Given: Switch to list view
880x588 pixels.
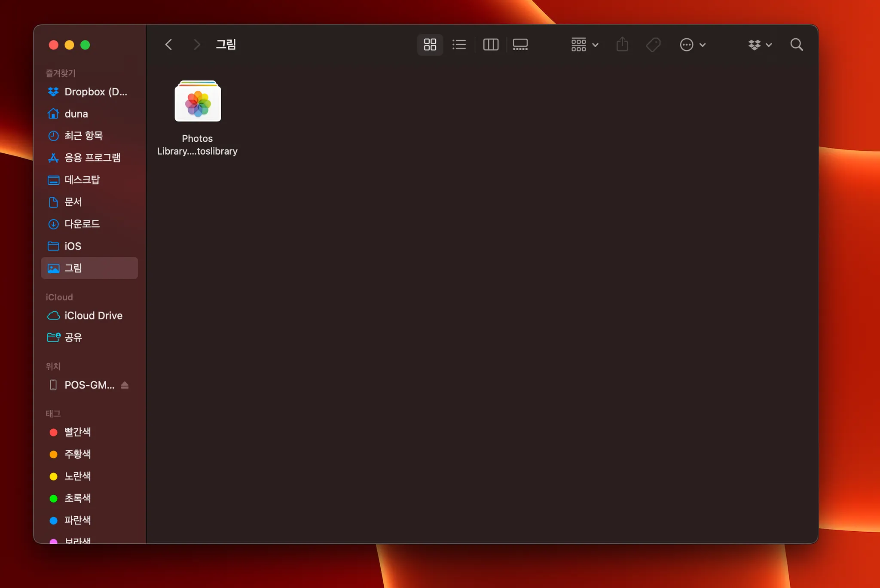Looking at the screenshot, I should 459,45.
